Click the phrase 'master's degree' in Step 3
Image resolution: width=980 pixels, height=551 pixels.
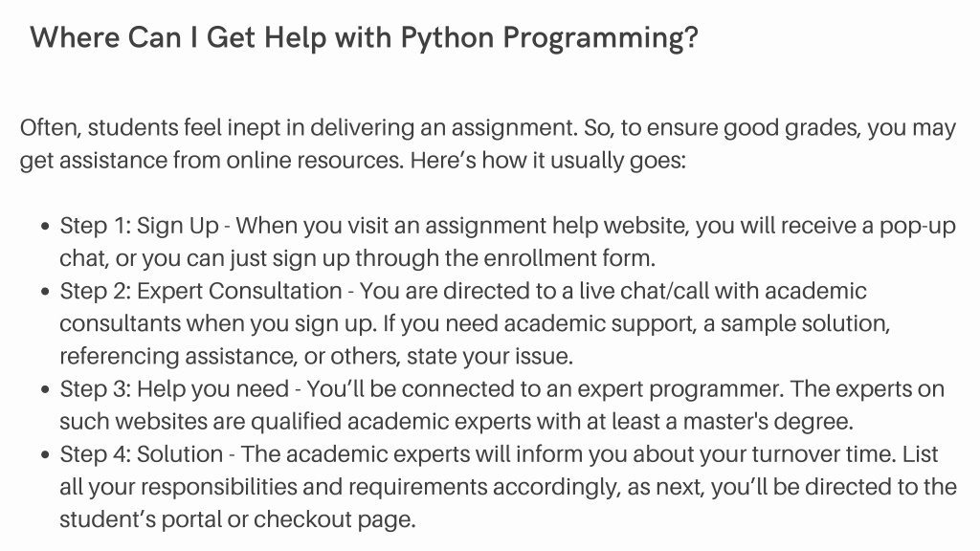coord(768,422)
